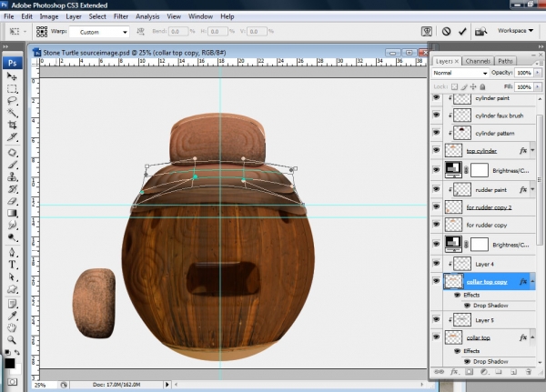The image size is (546, 392).
Task: Select the Brush tool
Action: pos(12,165)
